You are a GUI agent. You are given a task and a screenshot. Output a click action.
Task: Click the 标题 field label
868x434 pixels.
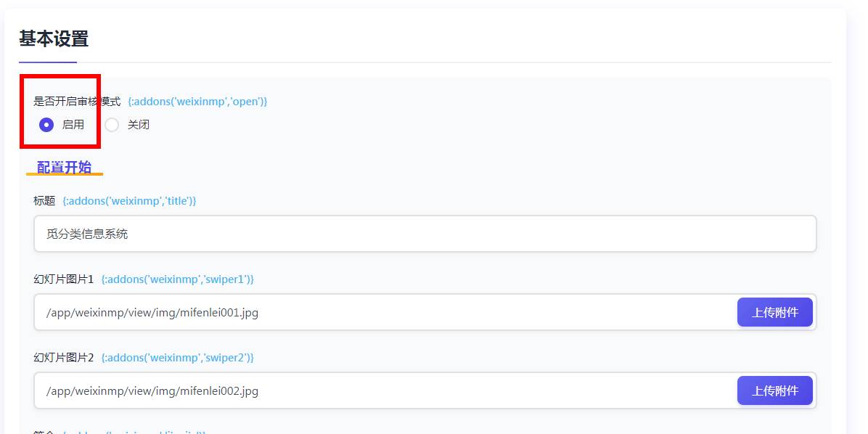click(44, 201)
